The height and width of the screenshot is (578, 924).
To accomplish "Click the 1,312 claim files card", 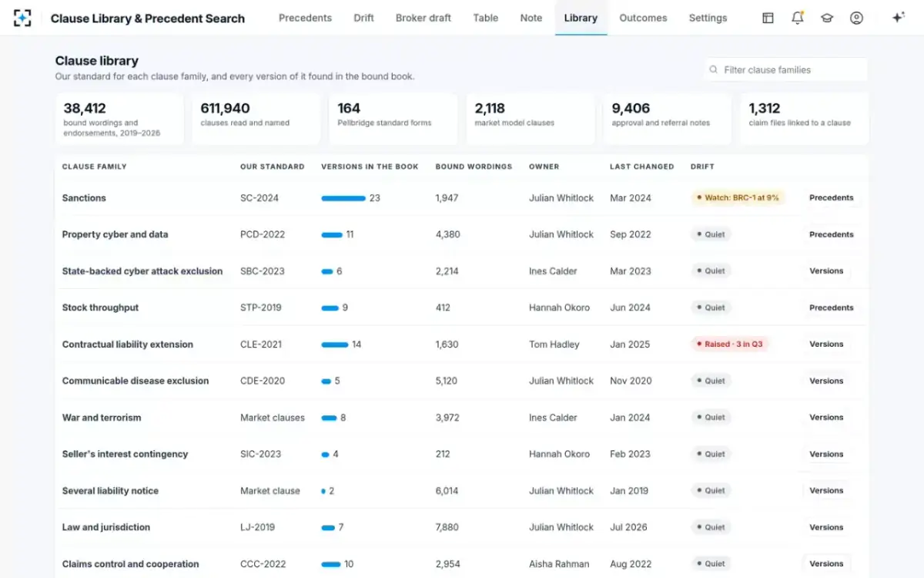I will tap(805, 119).
